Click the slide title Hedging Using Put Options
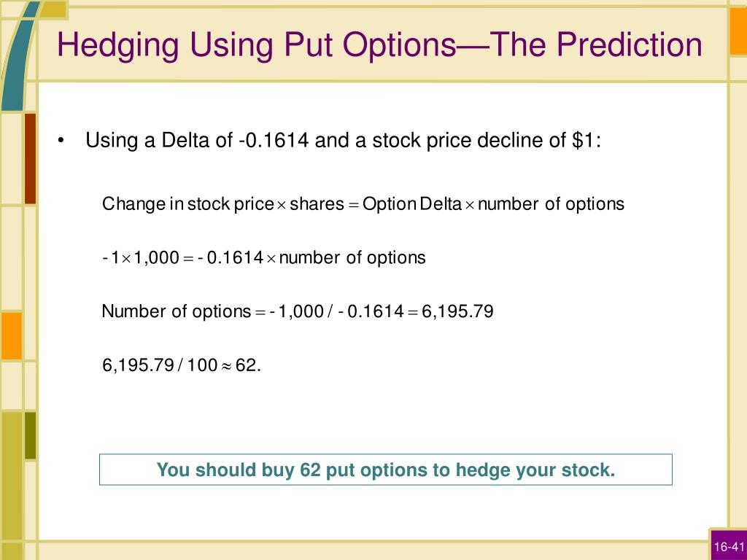 point(379,45)
